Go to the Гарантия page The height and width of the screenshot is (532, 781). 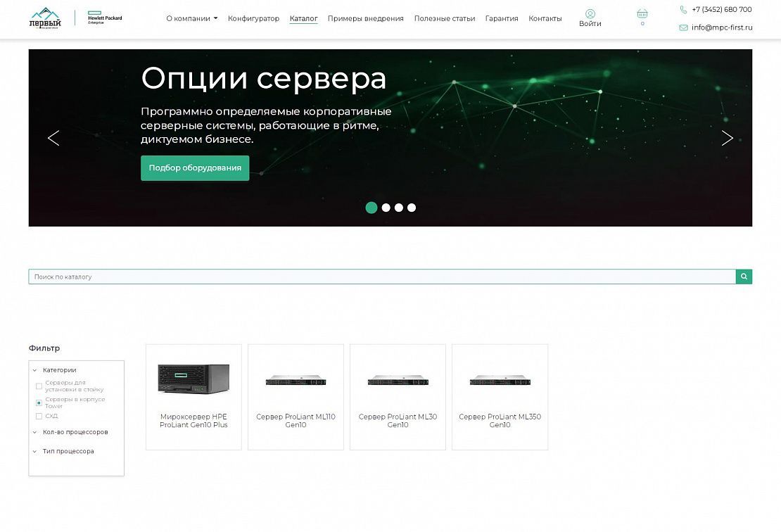[502, 19]
